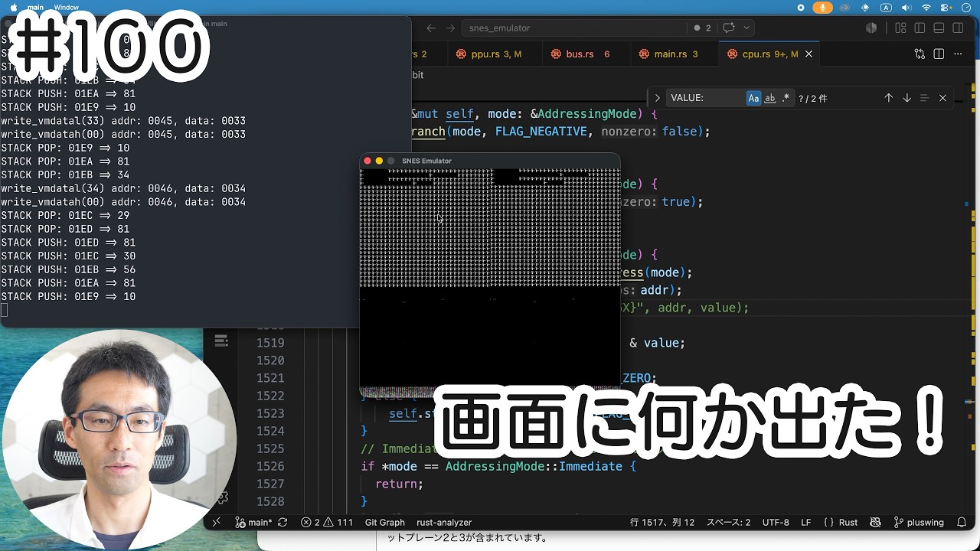Open Git Graph from the status bar
Screen dimensions: 980x551
coord(384,522)
